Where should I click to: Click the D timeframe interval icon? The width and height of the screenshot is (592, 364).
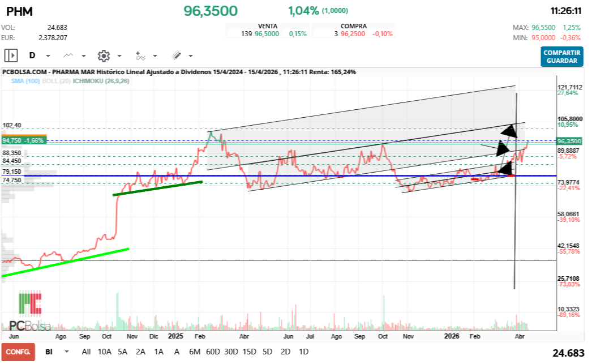point(32,55)
